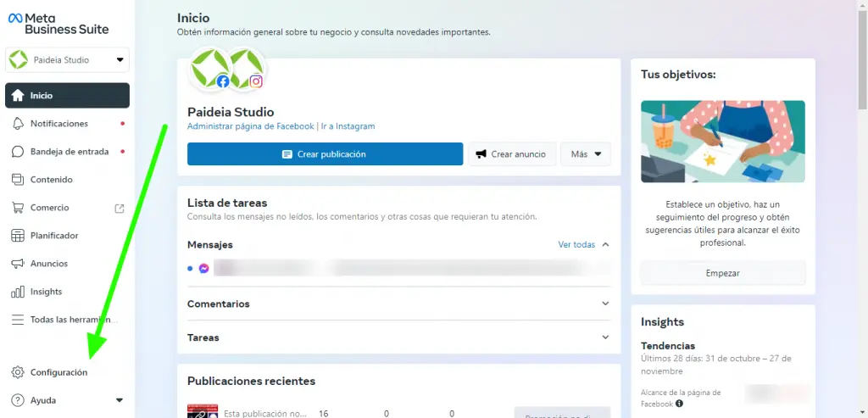868x418 pixels.
Task: Open Ir a Instagram link
Action: click(348, 126)
